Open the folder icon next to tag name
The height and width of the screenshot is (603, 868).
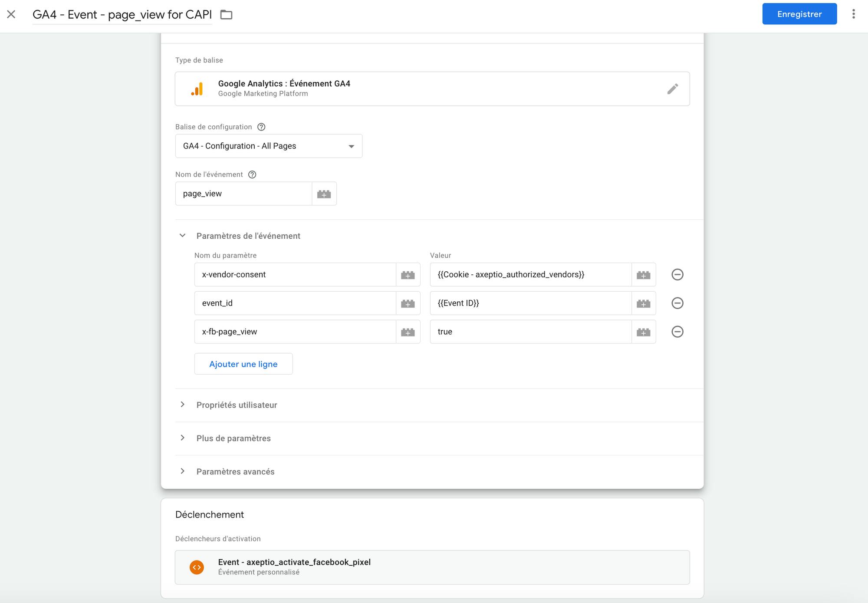(x=226, y=15)
